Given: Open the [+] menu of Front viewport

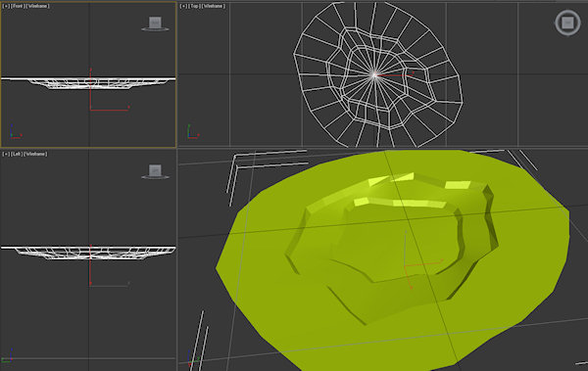Looking at the screenshot, I should (x=7, y=6).
